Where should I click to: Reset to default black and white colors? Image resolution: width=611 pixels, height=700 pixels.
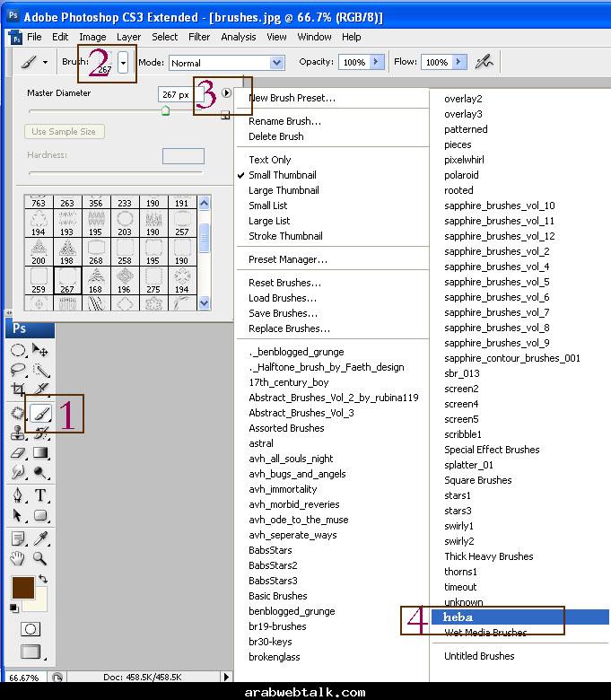[13, 608]
